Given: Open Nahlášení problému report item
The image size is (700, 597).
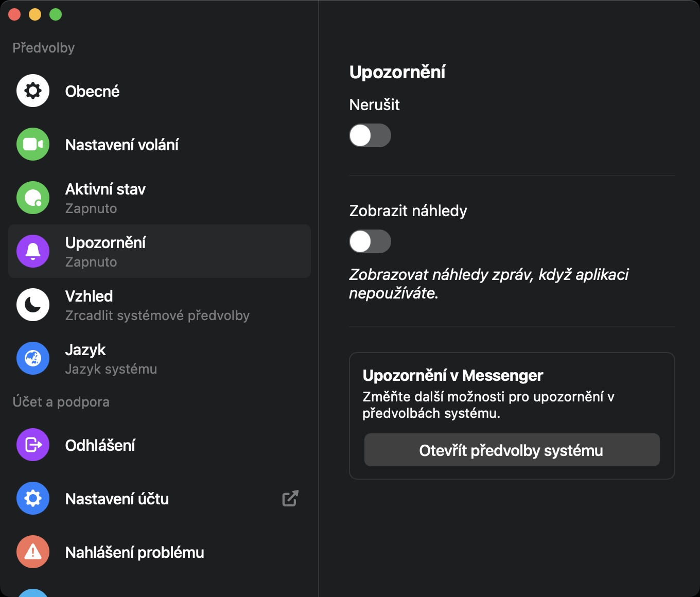Looking at the screenshot, I should pos(135,552).
